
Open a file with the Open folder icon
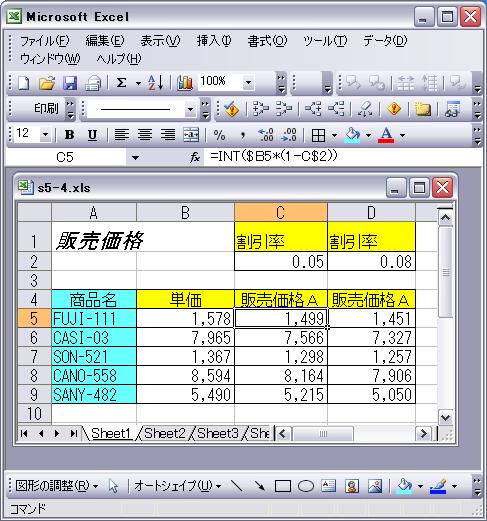tap(47, 83)
